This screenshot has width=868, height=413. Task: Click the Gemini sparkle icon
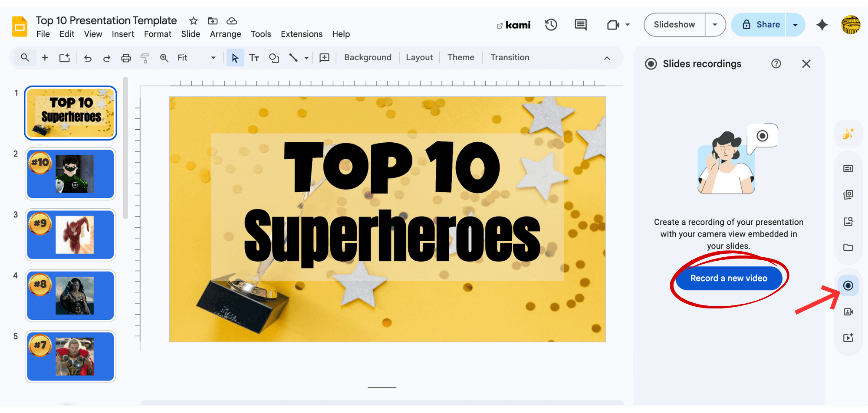click(x=822, y=25)
